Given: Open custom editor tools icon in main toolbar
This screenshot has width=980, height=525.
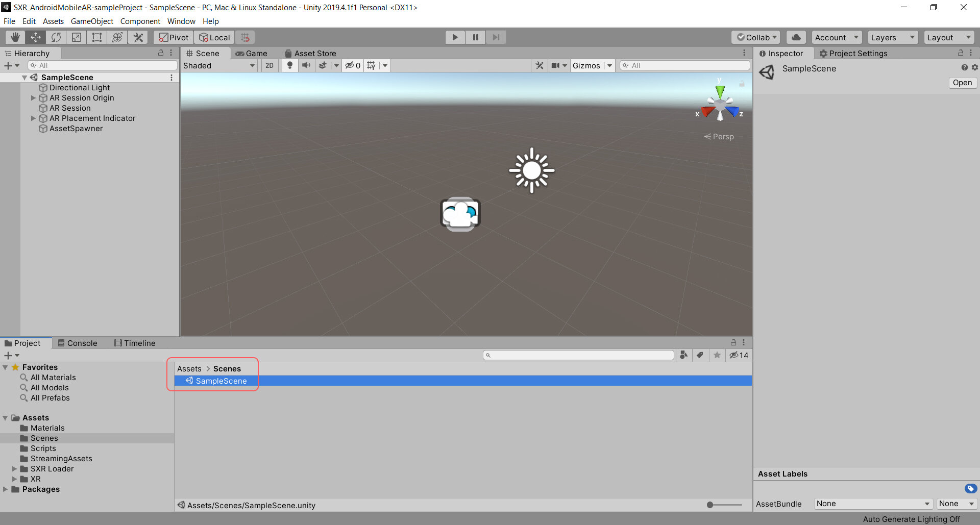Looking at the screenshot, I should tap(138, 37).
